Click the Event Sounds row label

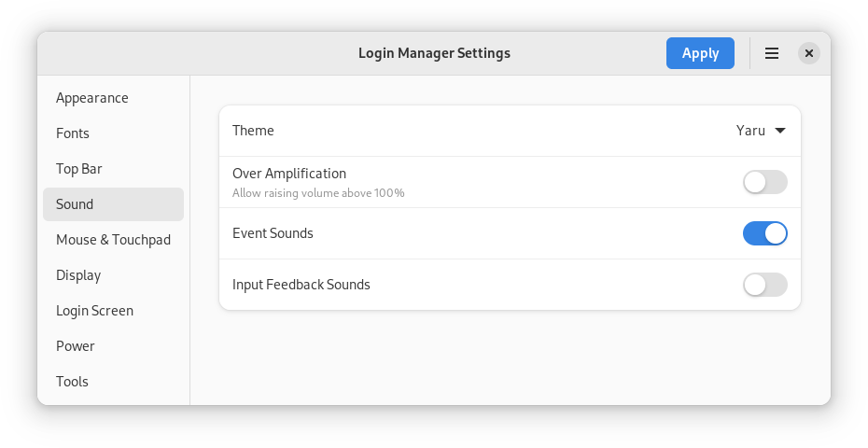click(273, 233)
